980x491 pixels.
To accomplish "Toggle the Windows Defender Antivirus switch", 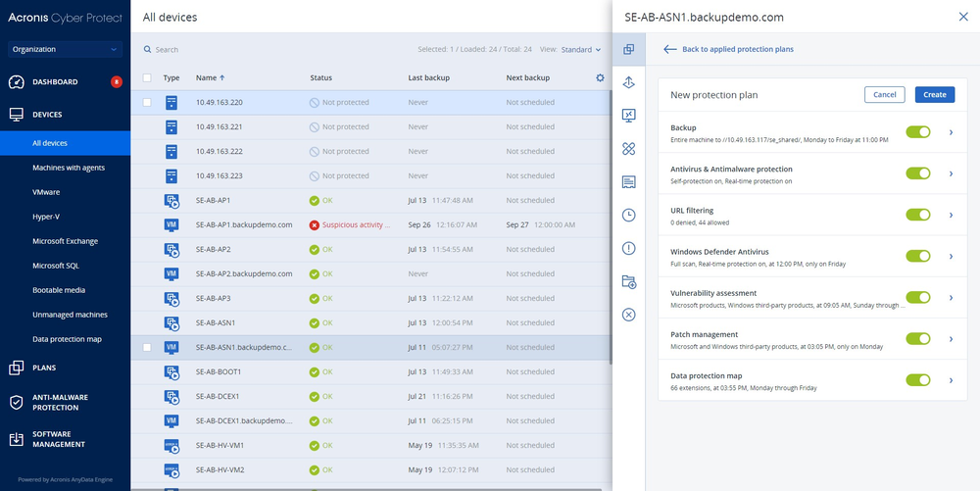I will click(918, 256).
